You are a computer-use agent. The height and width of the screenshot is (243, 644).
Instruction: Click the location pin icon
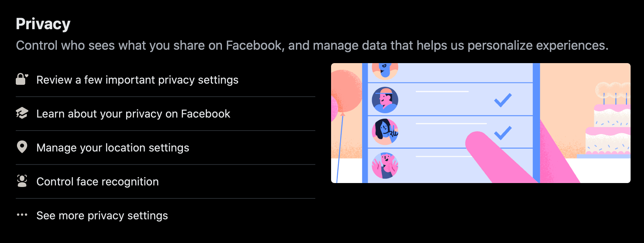pyautogui.click(x=22, y=147)
